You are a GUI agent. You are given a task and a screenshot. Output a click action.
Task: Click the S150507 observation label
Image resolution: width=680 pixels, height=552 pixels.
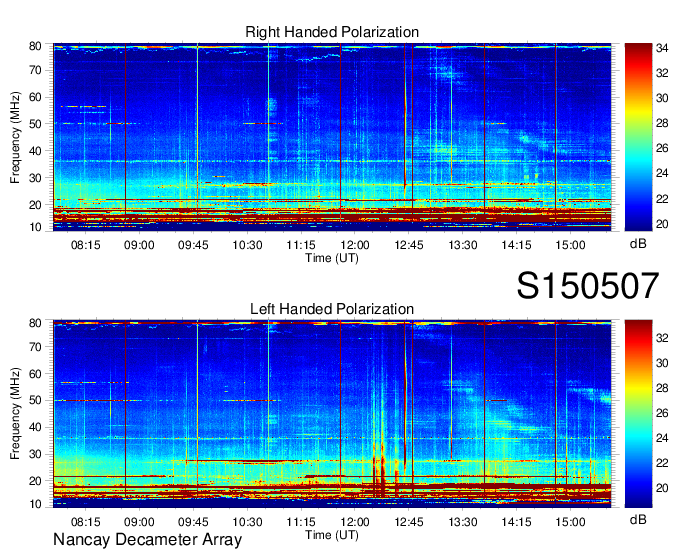click(x=588, y=285)
